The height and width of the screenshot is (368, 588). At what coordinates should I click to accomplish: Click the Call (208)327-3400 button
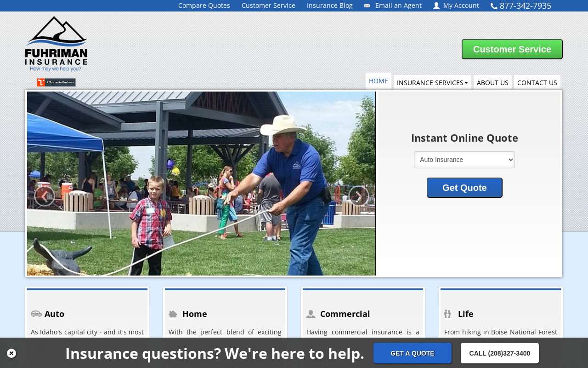(500, 353)
